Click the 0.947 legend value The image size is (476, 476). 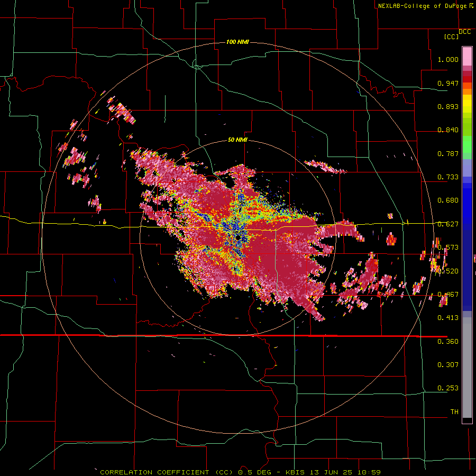(x=448, y=83)
